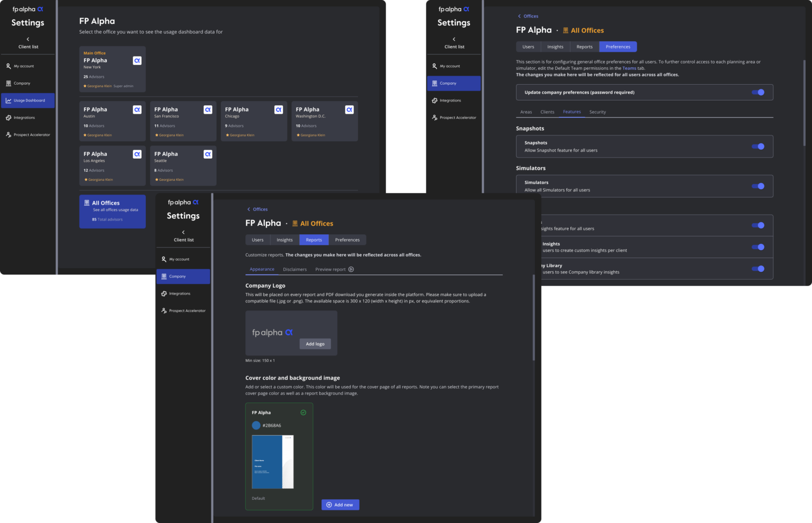Open the Security tab under Features

[x=597, y=112]
